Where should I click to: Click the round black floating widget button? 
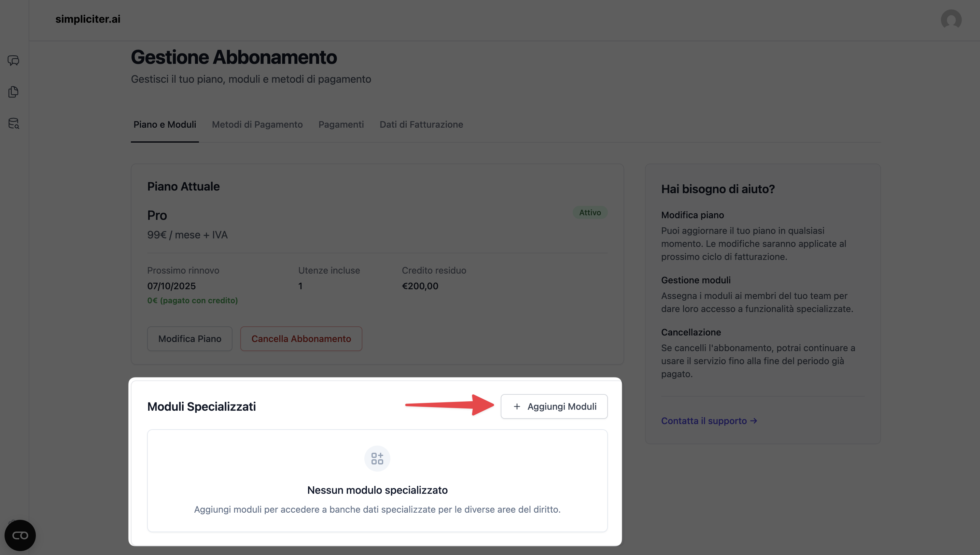[20, 535]
